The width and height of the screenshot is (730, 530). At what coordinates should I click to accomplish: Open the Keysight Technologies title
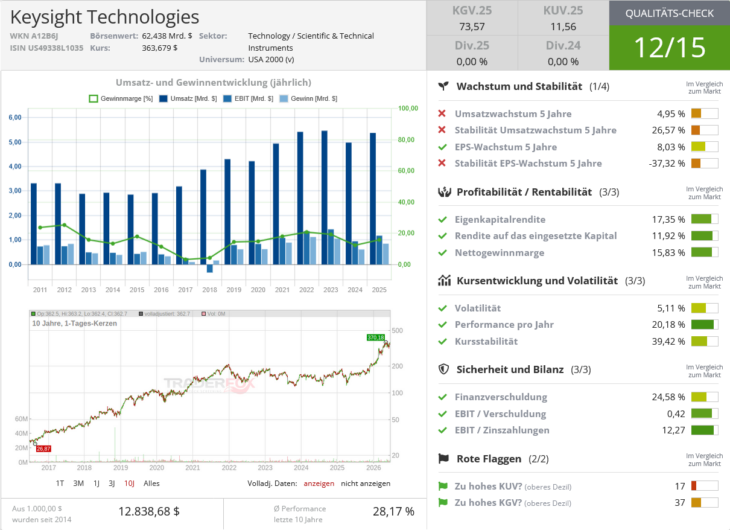click(105, 17)
